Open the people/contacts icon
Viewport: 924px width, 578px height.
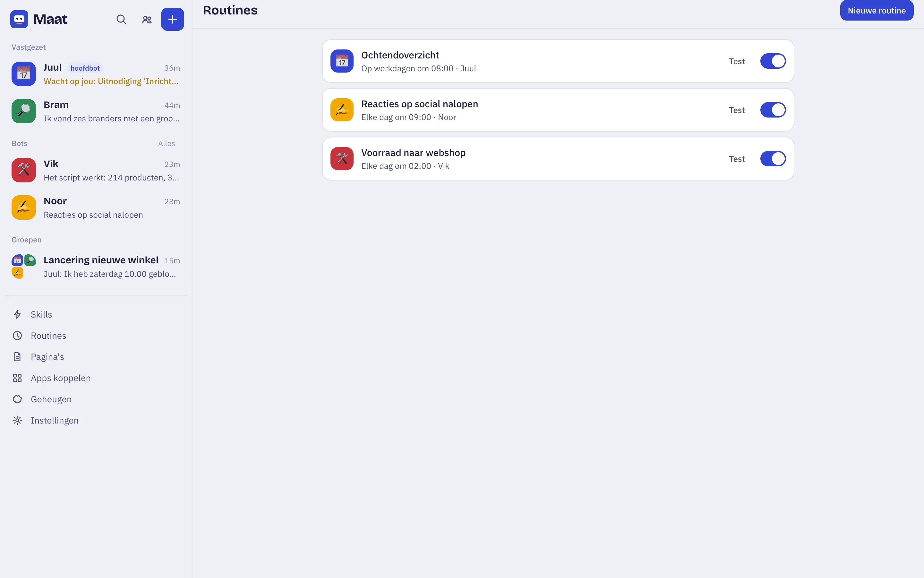[x=147, y=19]
